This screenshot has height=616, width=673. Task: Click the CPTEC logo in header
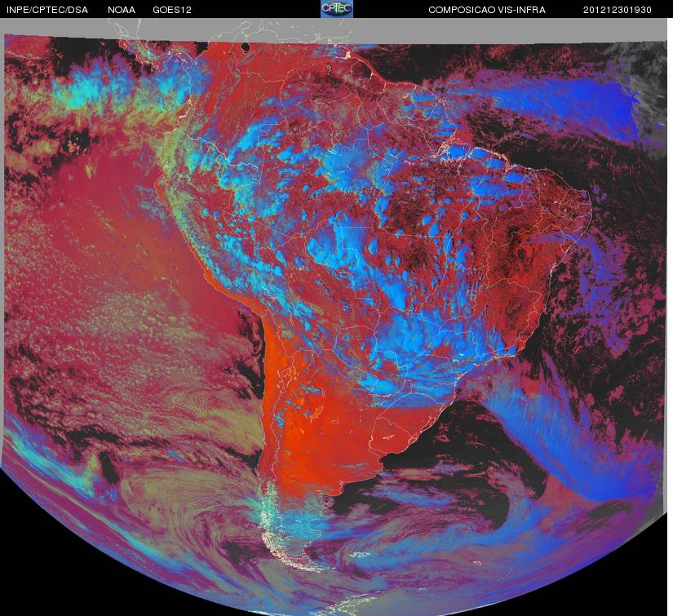coord(337,9)
